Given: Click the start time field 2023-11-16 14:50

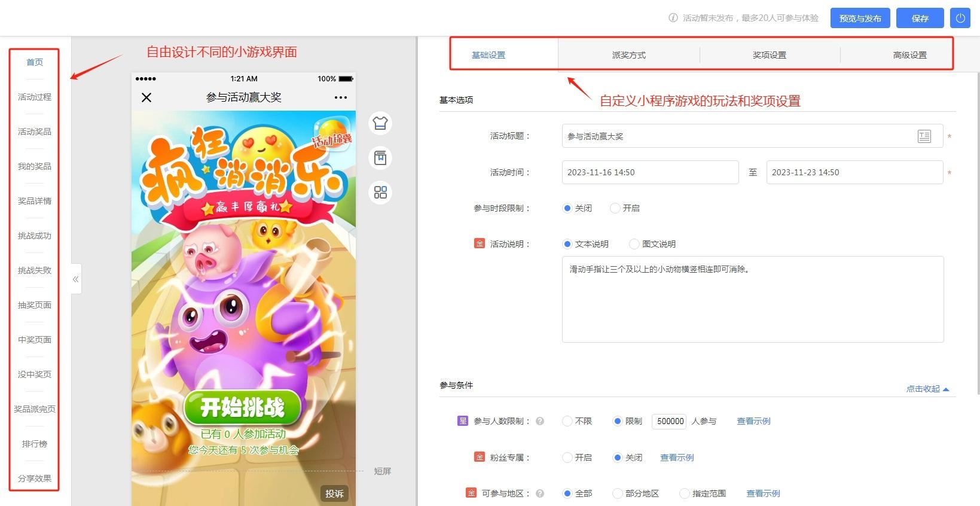Looking at the screenshot, I should 650,172.
